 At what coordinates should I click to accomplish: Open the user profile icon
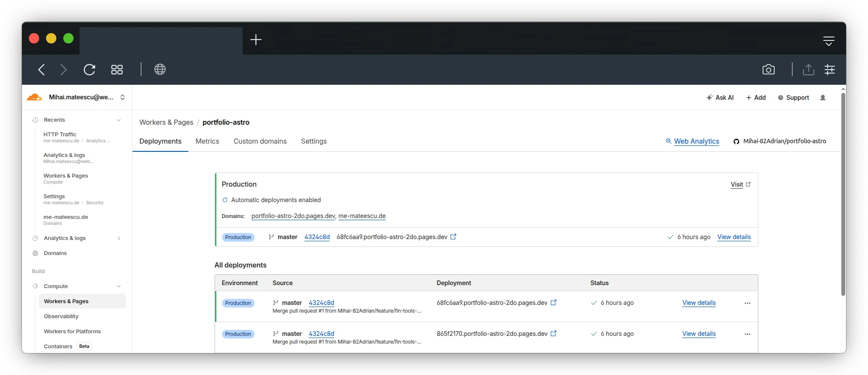pos(823,98)
